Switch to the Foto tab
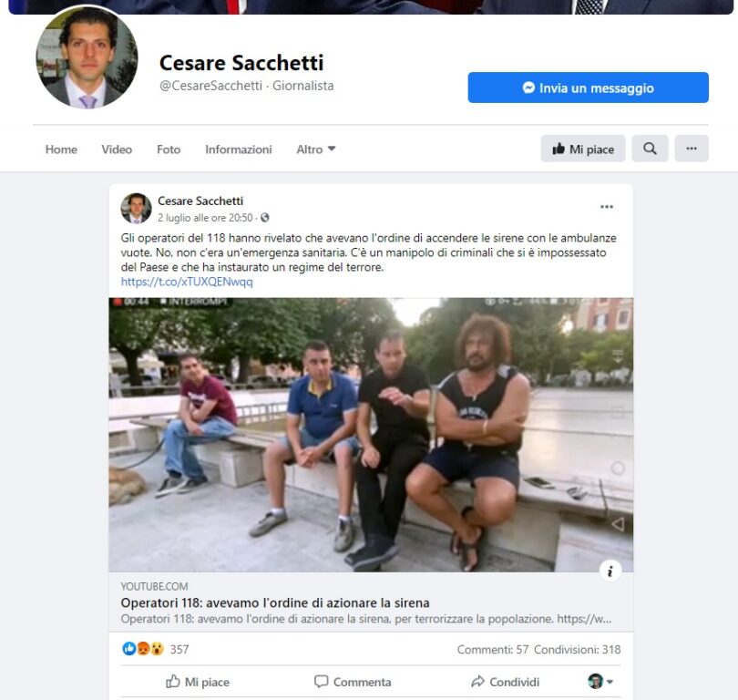Screen dimensions: 738x700 click(x=169, y=149)
